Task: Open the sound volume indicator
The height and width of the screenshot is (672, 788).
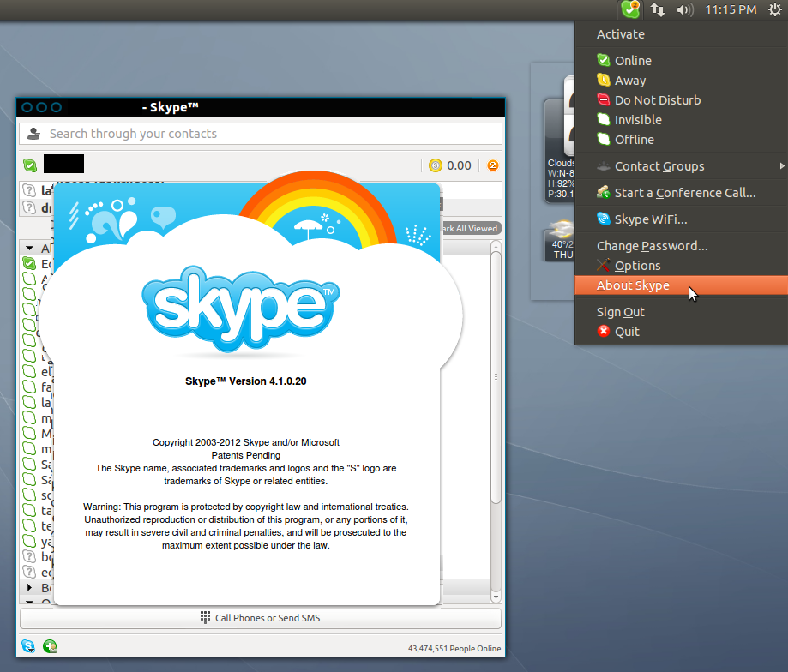Action: coord(684,9)
